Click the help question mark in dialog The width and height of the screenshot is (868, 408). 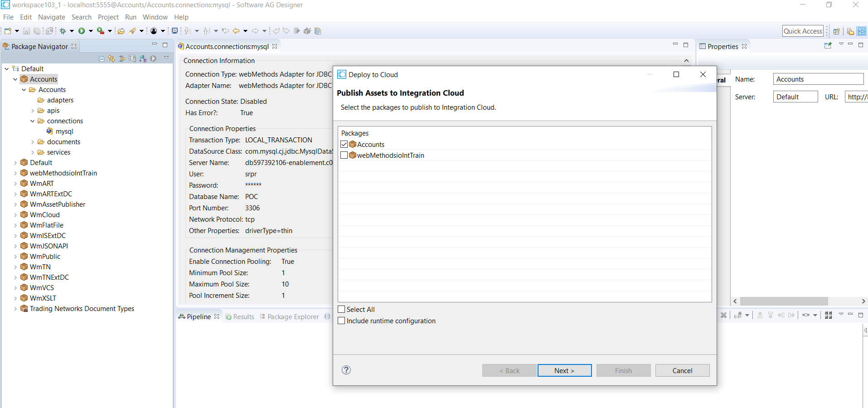(346, 370)
